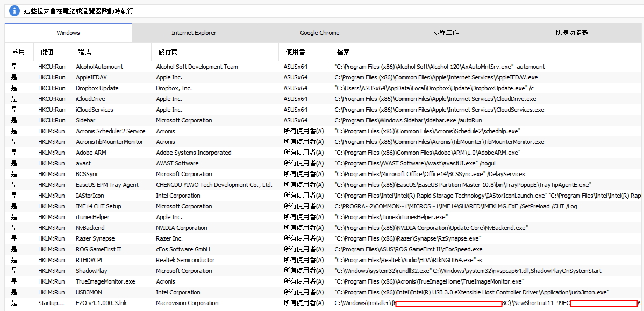Click the iusb3mon.exe file path
Screen dimensions: 644x311
coord(472,292)
